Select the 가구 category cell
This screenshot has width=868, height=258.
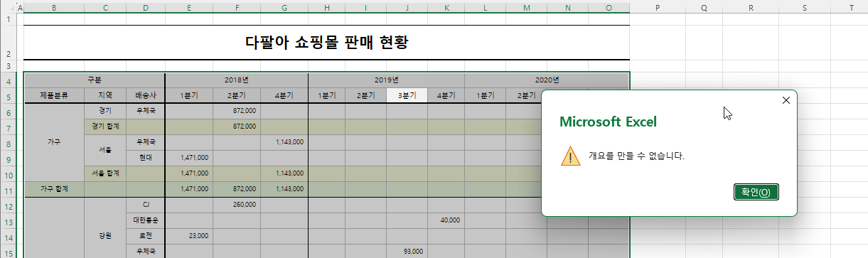click(54, 142)
